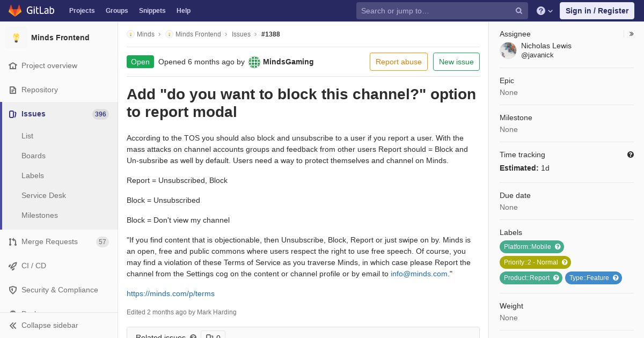Open Issue Boards in sidebar
Image resolution: width=644 pixels, height=338 pixels.
tap(33, 156)
